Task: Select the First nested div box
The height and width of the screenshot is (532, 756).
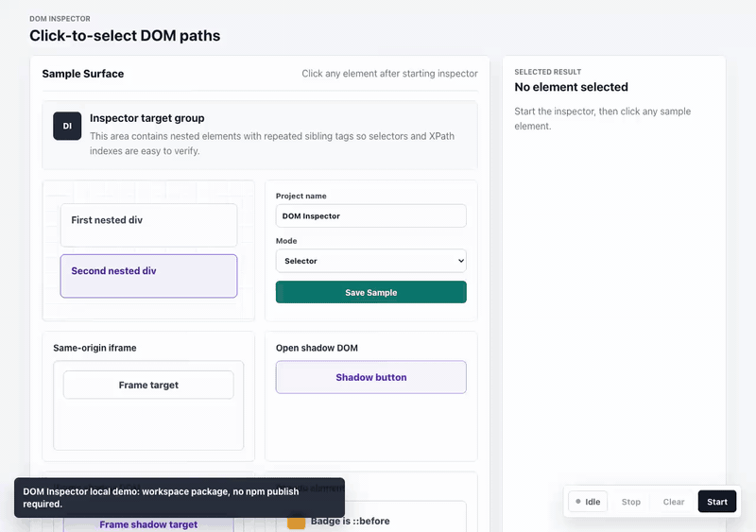Action: tap(148, 225)
